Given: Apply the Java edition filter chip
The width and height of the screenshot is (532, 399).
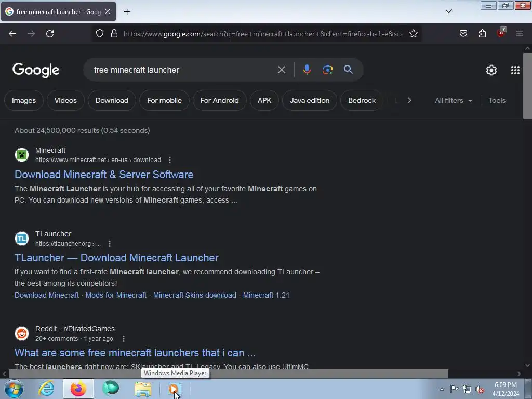Looking at the screenshot, I should tap(310, 100).
